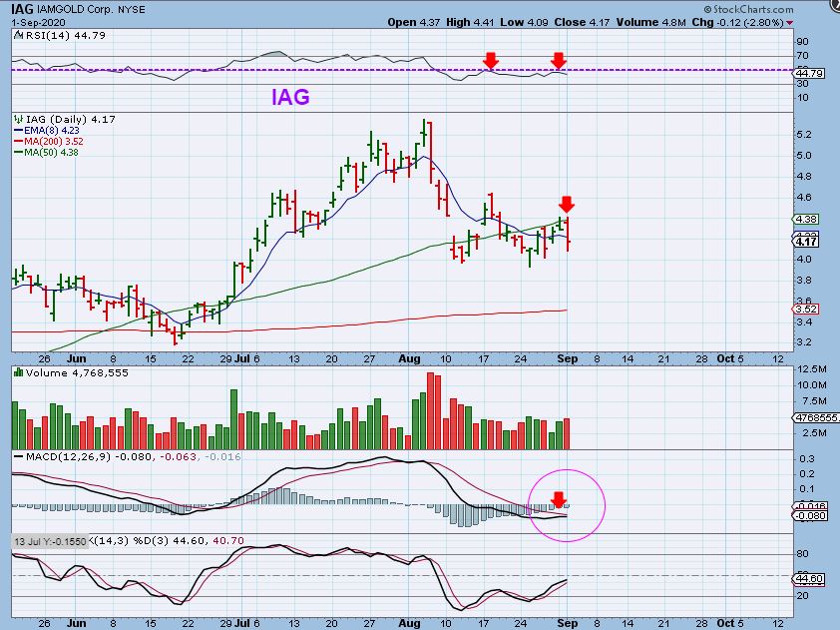Screen dimensions: 840x630
Task: Click the High 4.41 value
Action: pyautogui.click(x=470, y=23)
